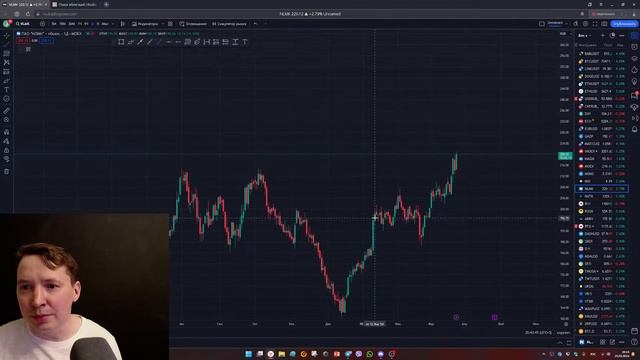This screenshot has width=640, height=360.
Task: Switch chart to monthly interval
Action: pos(104,24)
